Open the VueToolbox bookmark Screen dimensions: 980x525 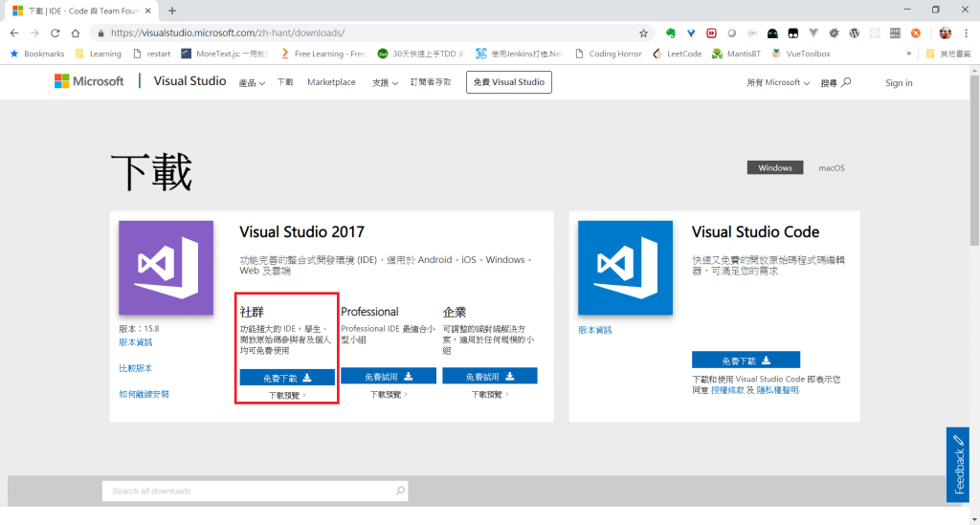pos(801,54)
